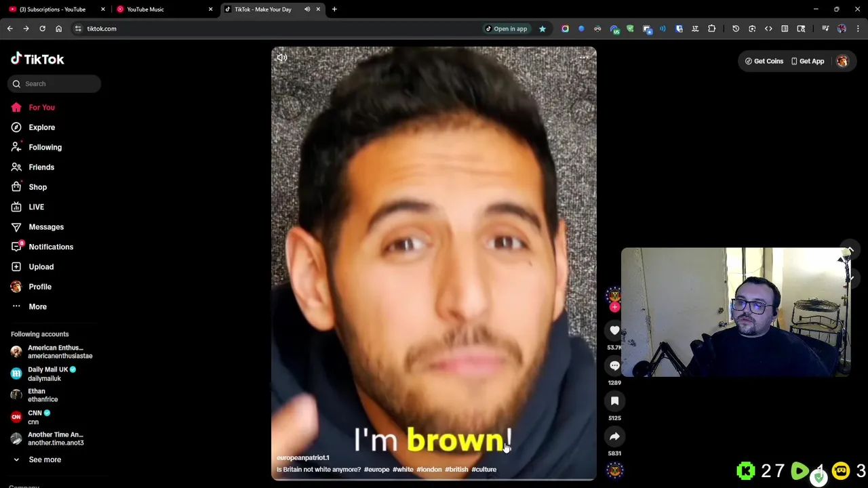Click the video progress bar

click(x=434, y=479)
